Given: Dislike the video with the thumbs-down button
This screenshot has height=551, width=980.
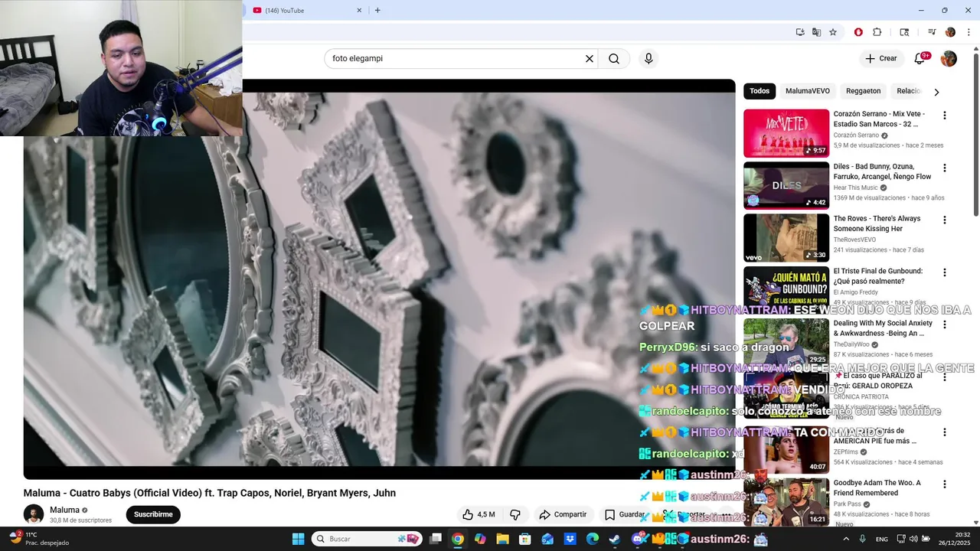Looking at the screenshot, I should tap(515, 514).
